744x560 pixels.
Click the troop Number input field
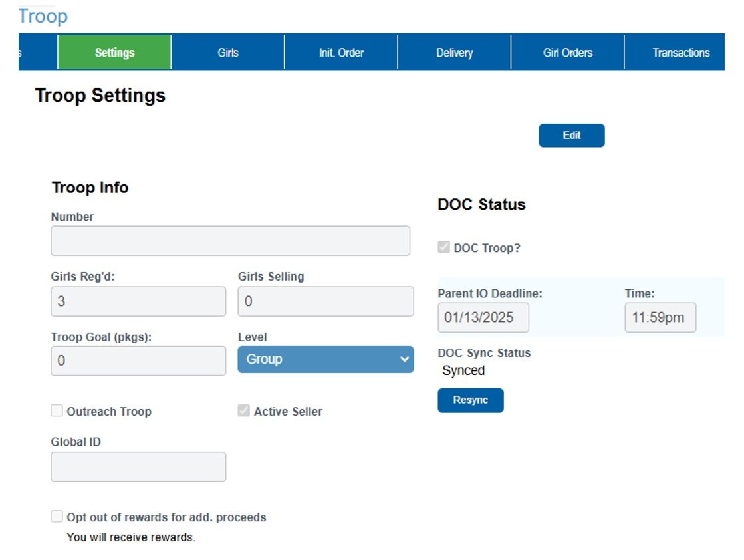[x=230, y=241]
